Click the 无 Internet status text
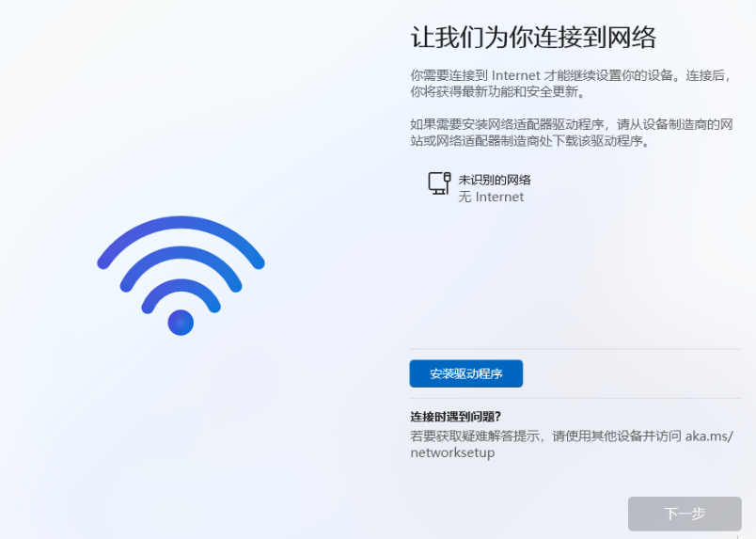The width and height of the screenshot is (756, 539). pos(491,197)
